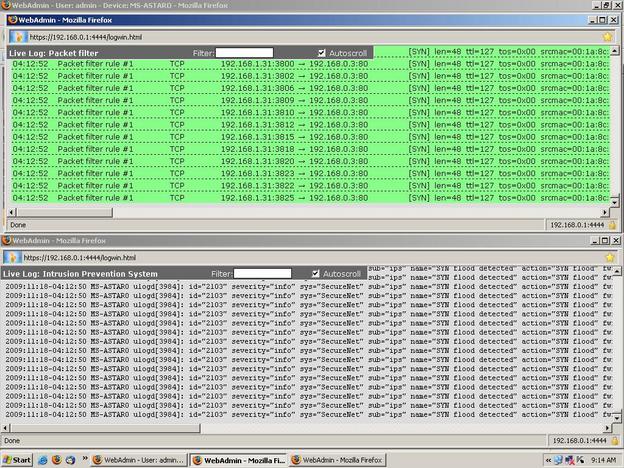Disable Autoscroll in the Packet filter log
This screenshot has height=468, width=624.
click(x=322, y=53)
